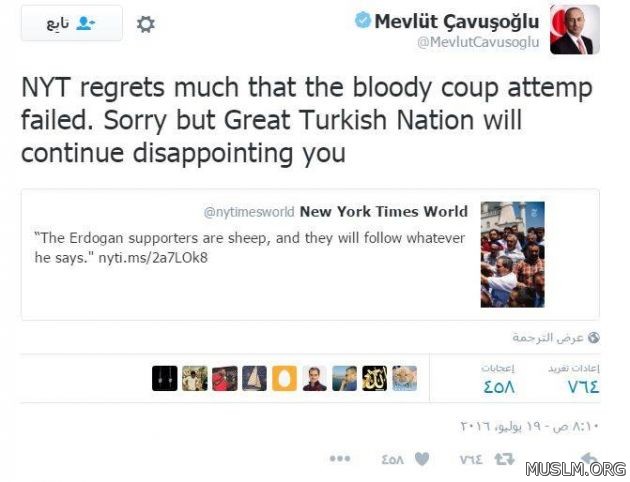Click the heart like icon

pos(422,458)
